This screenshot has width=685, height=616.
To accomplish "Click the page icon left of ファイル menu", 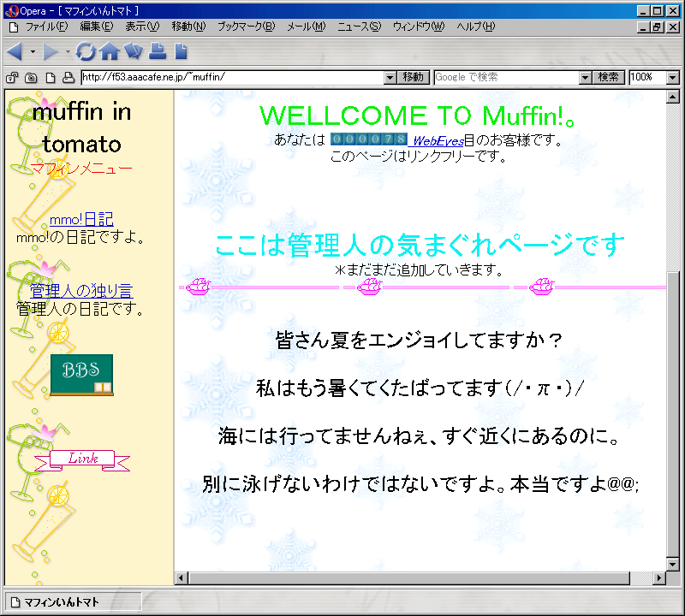I will [14, 27].
